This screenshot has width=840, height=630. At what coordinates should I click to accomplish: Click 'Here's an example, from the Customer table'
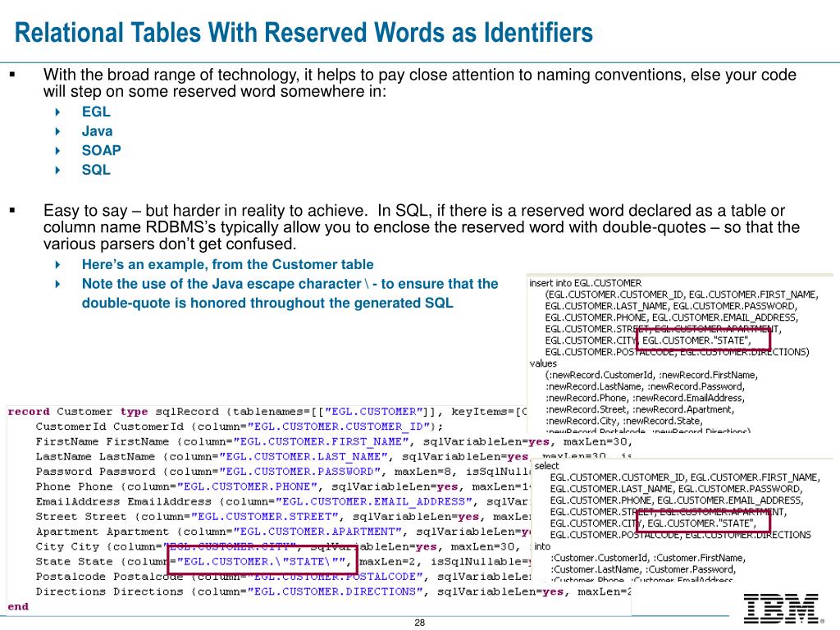pos(228,264)
